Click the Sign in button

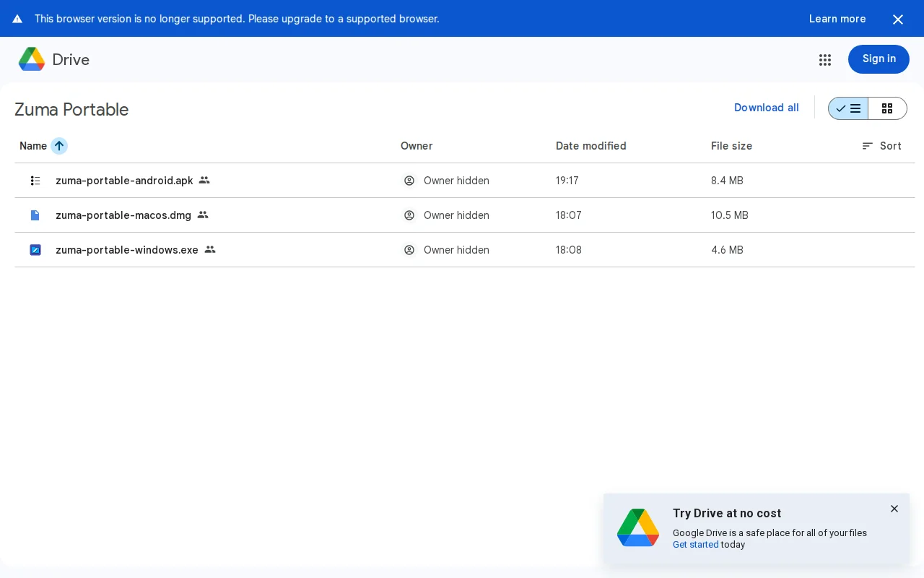tap(879, 59)
